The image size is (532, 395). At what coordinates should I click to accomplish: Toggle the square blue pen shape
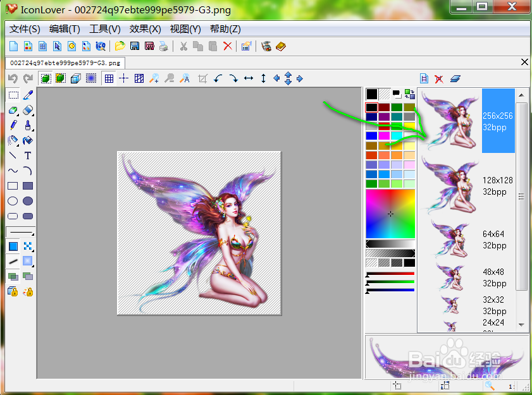click(13, 246)
